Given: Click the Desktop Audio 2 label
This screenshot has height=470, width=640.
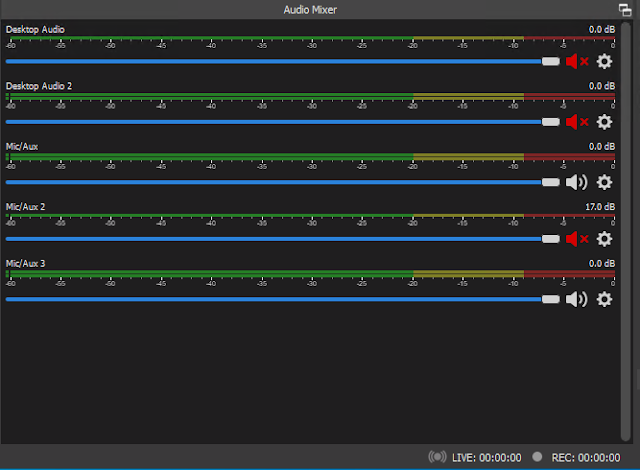Looking at the screenshot, I should (x=39, y=86).
